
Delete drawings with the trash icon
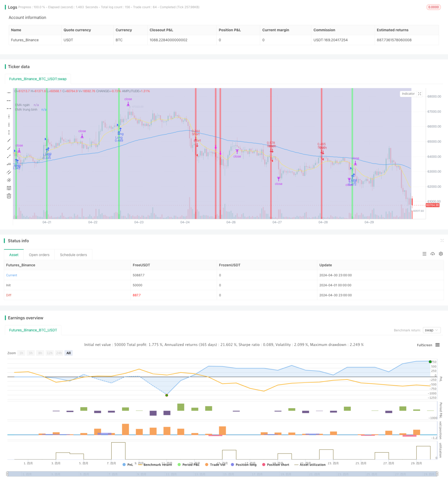9,196
